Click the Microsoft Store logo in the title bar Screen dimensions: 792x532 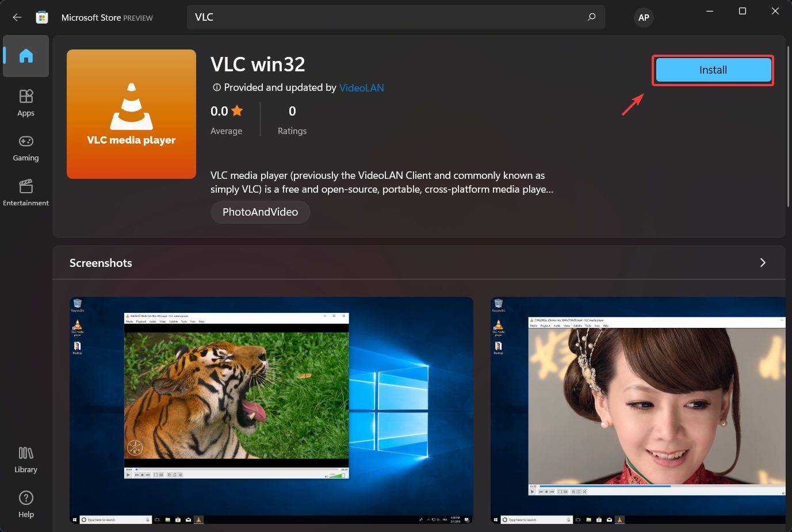click(41, 17)
